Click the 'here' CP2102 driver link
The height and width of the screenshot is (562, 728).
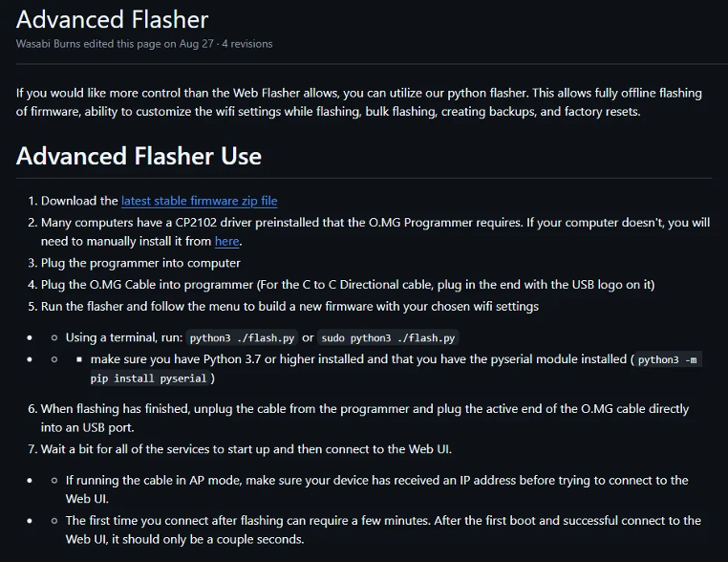pos(227,241)
